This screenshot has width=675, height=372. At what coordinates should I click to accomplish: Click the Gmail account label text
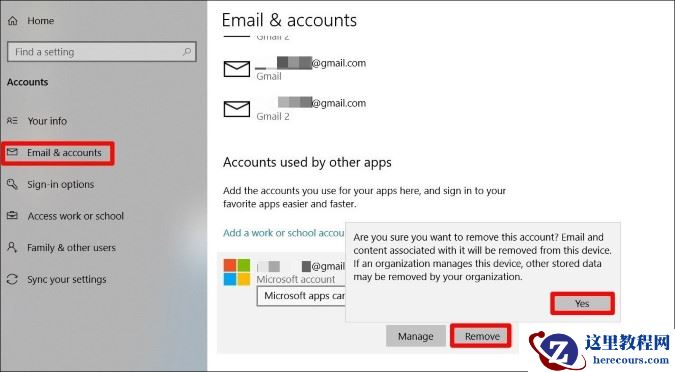[269, 77]
